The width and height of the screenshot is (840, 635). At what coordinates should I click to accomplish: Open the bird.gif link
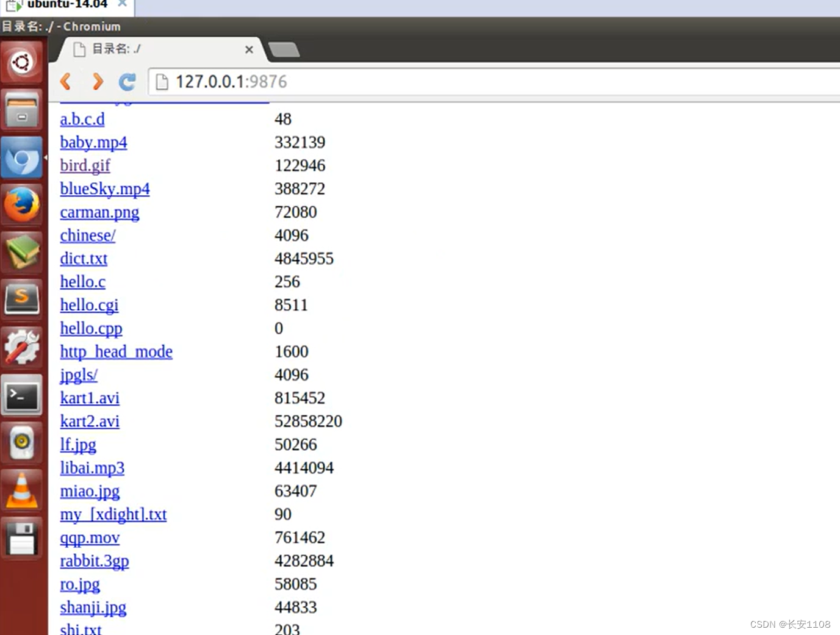[x=85, y=165]
